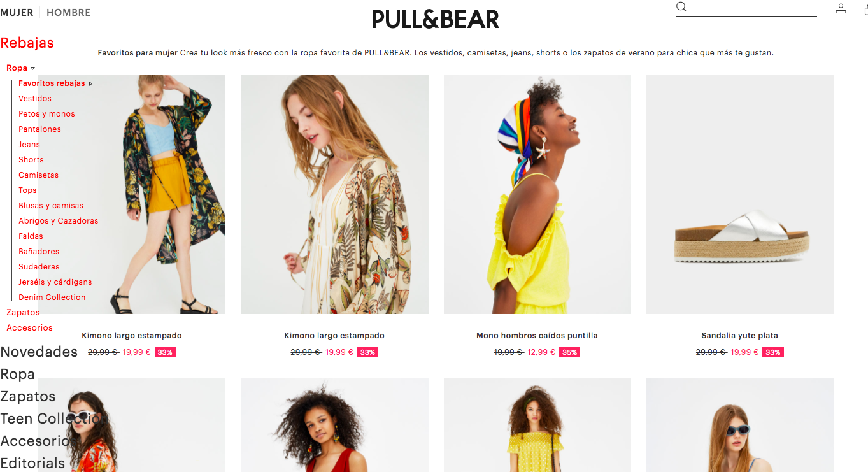Go to Zapatos under Rebajas

tap(23, 313)
